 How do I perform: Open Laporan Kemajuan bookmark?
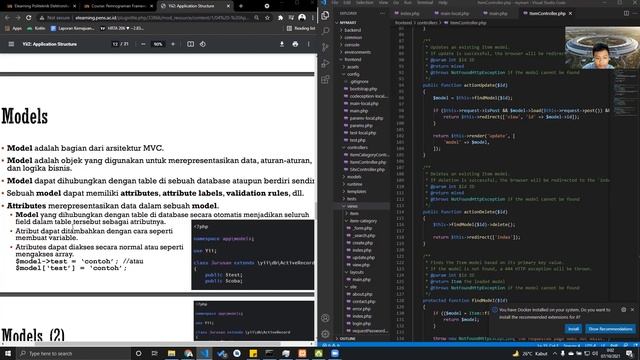point(72,29)
